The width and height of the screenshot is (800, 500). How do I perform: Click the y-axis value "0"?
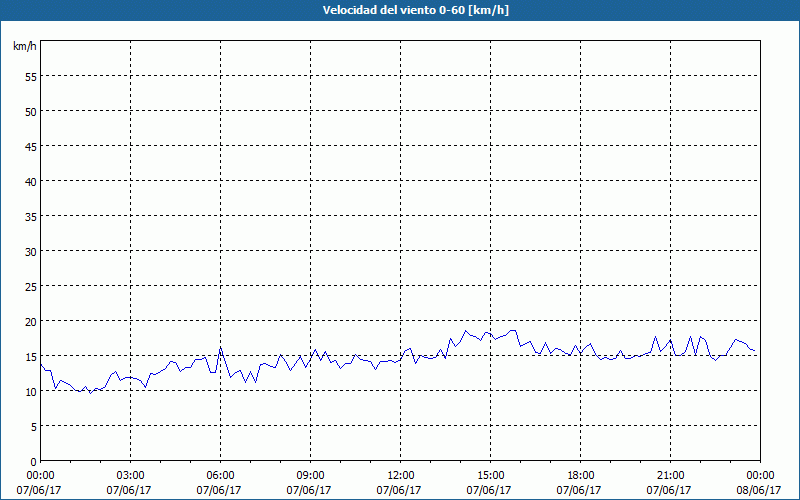(34, 462)
